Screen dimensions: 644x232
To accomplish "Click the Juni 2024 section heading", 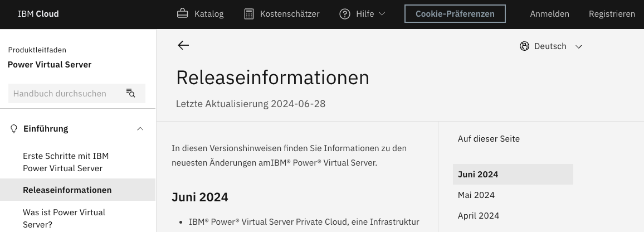I will click(x=199, y=197).
